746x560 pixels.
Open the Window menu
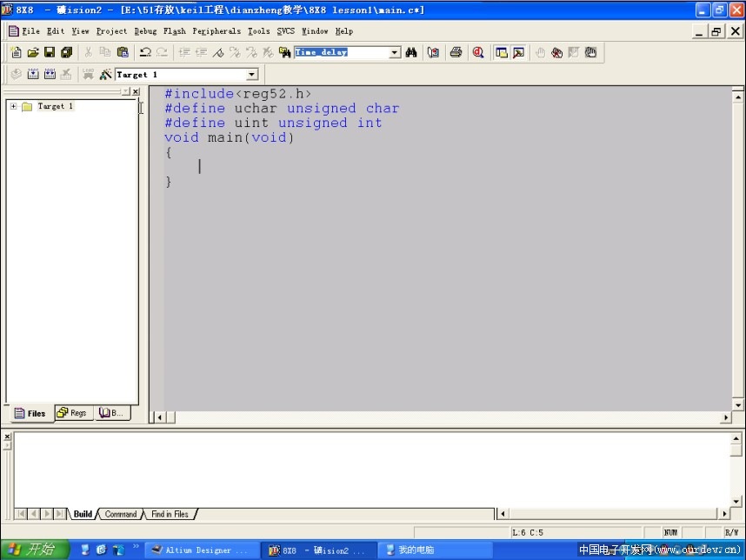pos(315,31)
